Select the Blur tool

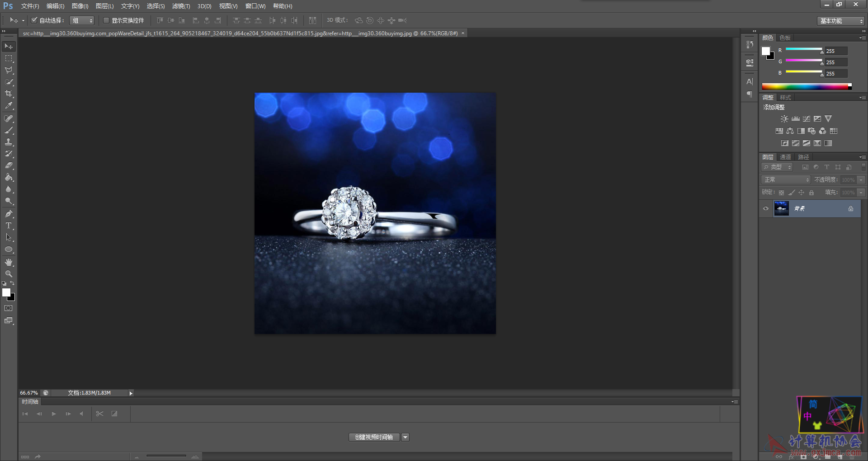tap(9, 189)
